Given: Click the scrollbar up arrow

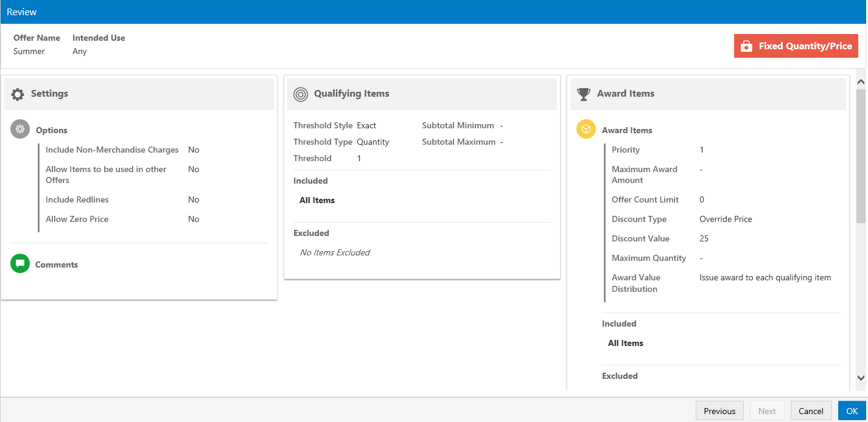Looking at the screenshot, I should (x=861, y=81).
